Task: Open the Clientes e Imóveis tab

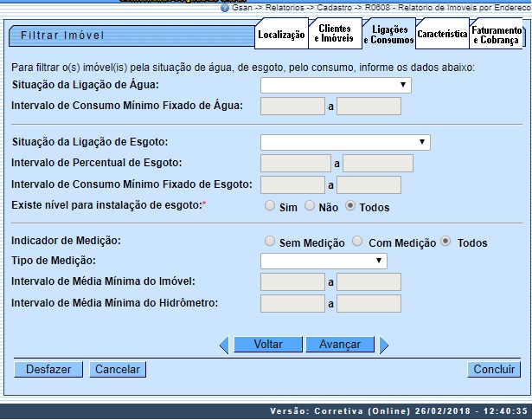Action: [x=334, y=36]
